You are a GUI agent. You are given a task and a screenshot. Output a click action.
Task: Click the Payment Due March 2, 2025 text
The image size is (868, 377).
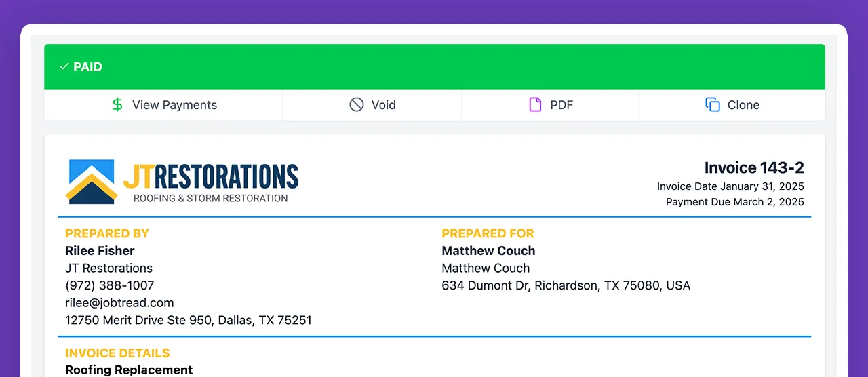734,202
